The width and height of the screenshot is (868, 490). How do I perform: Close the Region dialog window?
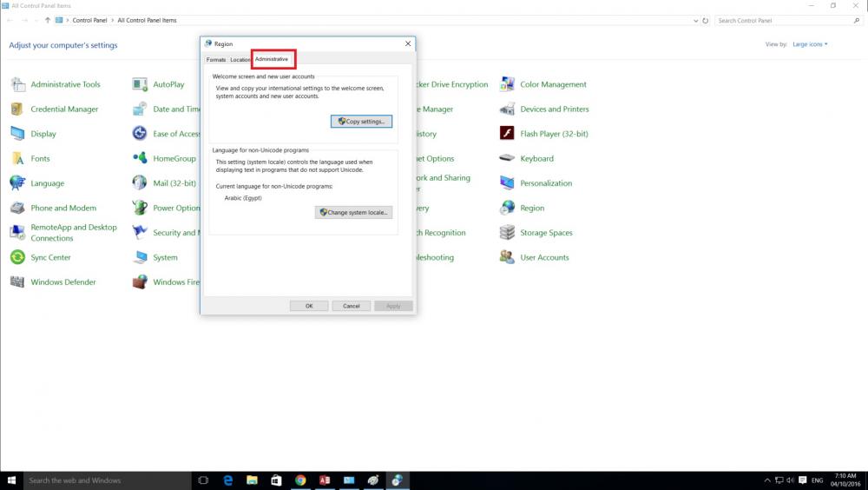click(x=408, y=43)
